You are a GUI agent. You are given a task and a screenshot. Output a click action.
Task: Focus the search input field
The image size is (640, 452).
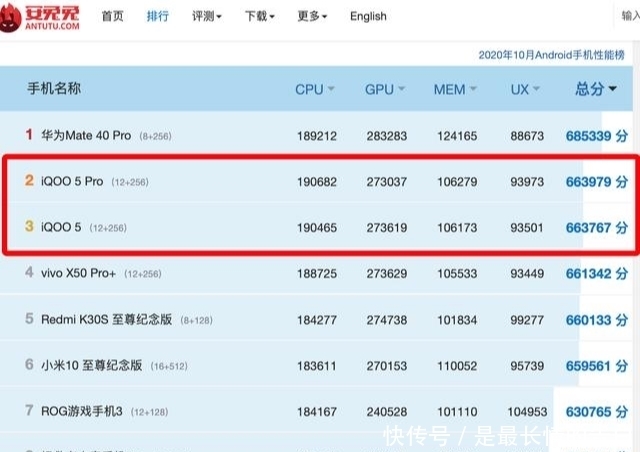pos(629,16)
